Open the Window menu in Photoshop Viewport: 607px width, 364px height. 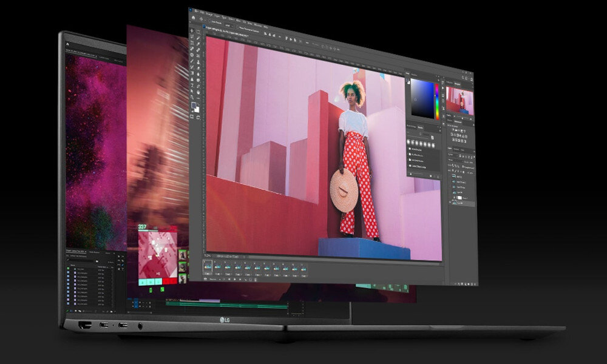pyautogui.click(x=258, y=25)
